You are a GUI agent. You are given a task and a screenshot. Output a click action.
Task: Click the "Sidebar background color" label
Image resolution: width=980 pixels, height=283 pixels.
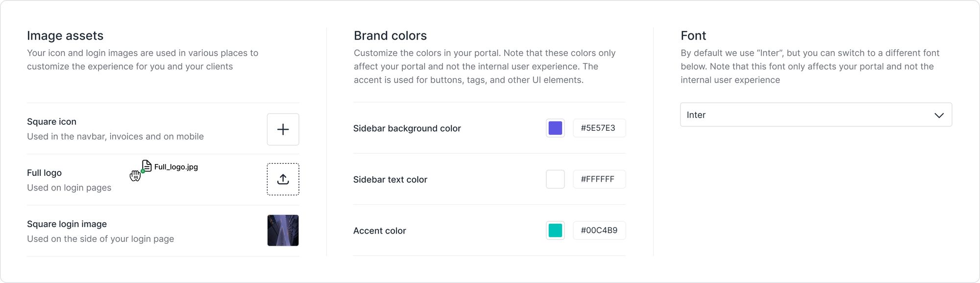point(407,128)
